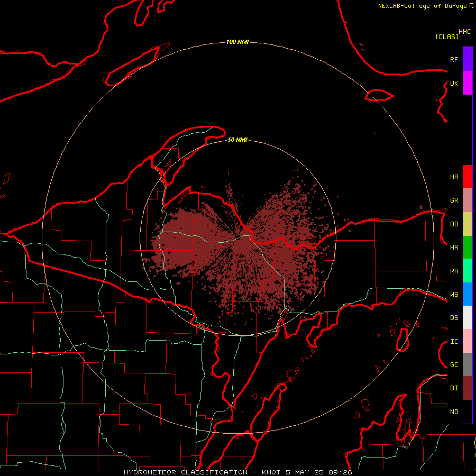Screen dimensions: 476x476
Task: Click the 'HA' legend label
Action: click(x=454, y=177)
